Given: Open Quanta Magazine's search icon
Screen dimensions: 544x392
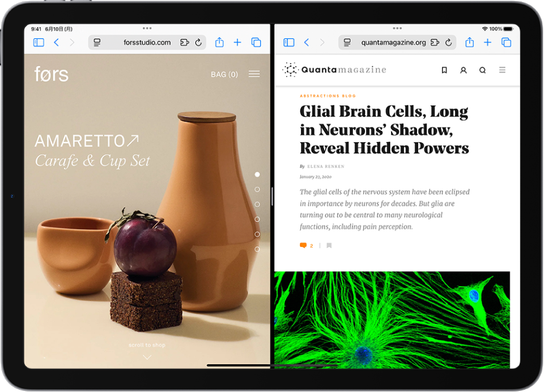Looking at the screenshot, I should click(482, 70).
